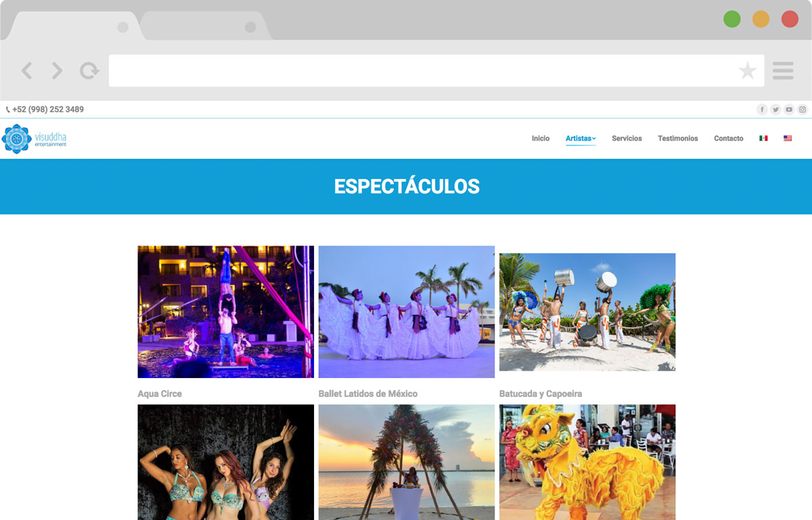Open the sunset beach arch photo
This screenshot has height=520, width=812.
[x=407, y=463]
